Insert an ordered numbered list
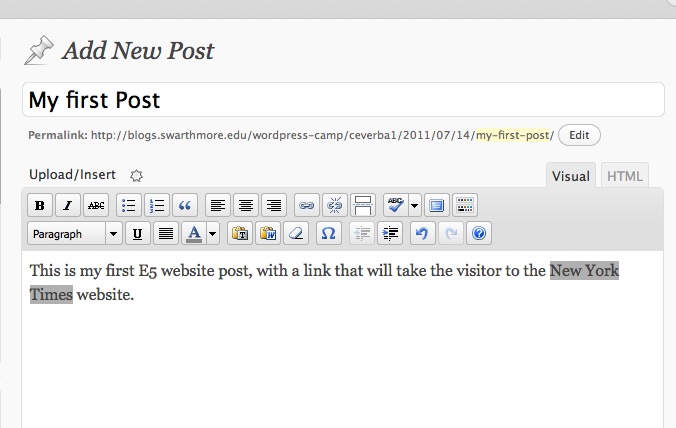 (x=157, y=205)
